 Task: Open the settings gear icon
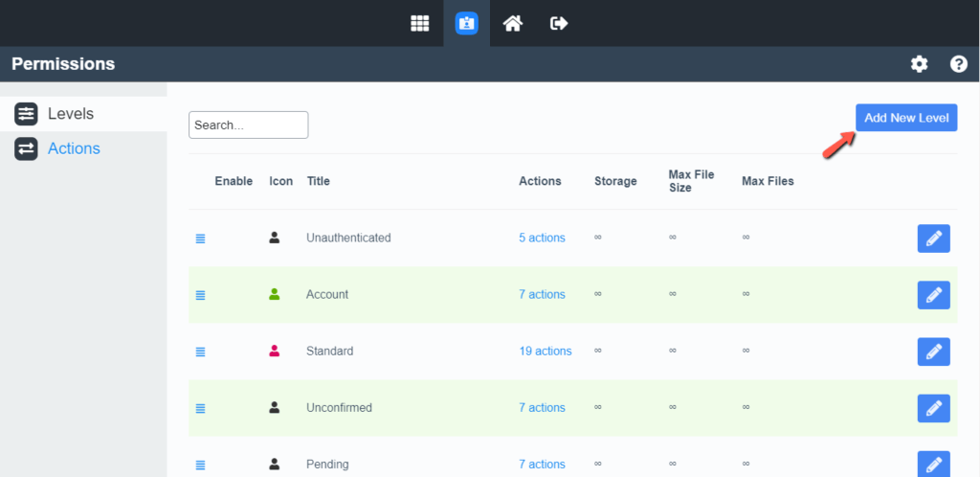coord(919,64)
